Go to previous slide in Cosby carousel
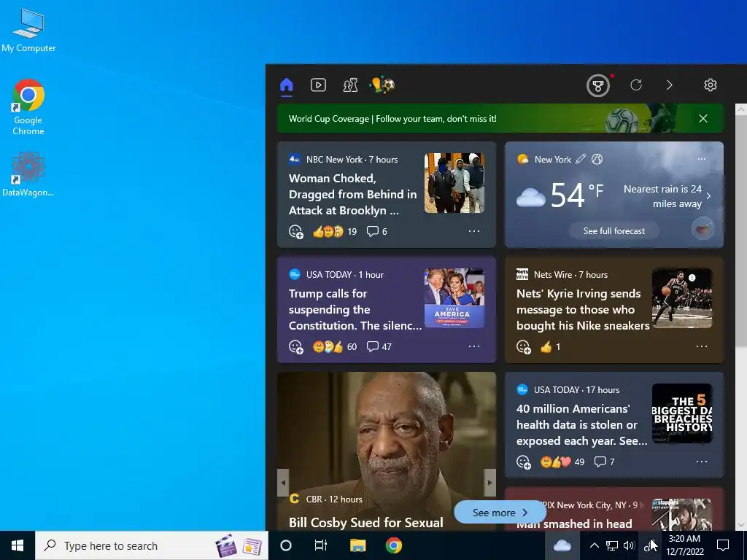 [283, 483]
